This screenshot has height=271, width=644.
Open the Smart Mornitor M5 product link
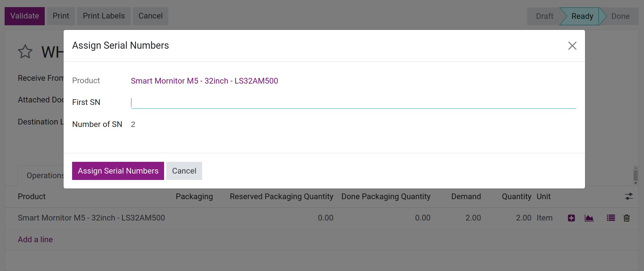204,81
